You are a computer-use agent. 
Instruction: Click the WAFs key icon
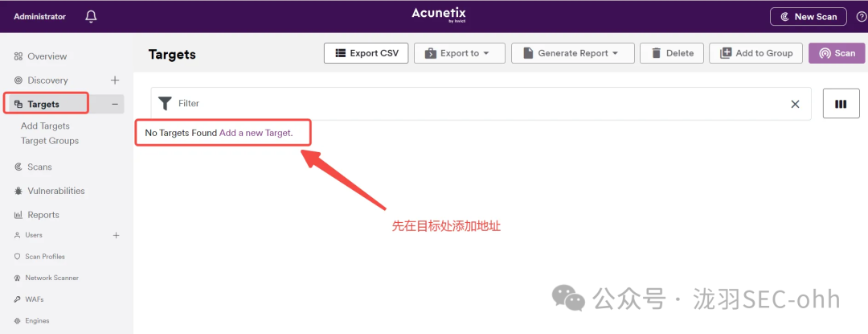[17, 299]
